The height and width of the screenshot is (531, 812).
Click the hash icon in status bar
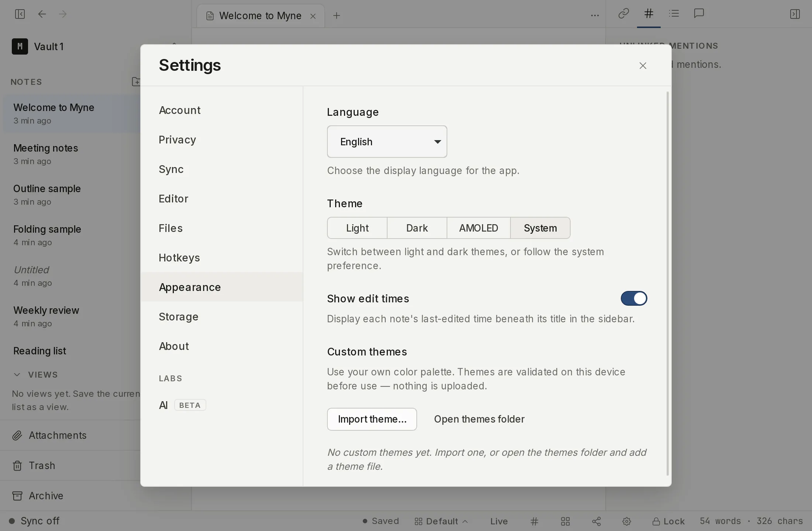pyautogui.click(x=534, y=521)
